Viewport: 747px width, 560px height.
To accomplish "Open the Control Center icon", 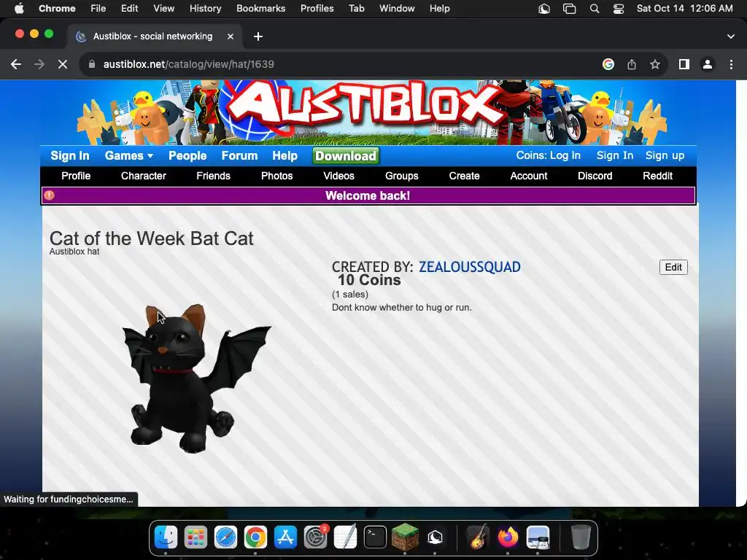I will pyautogui.click(x=619, y=9).
